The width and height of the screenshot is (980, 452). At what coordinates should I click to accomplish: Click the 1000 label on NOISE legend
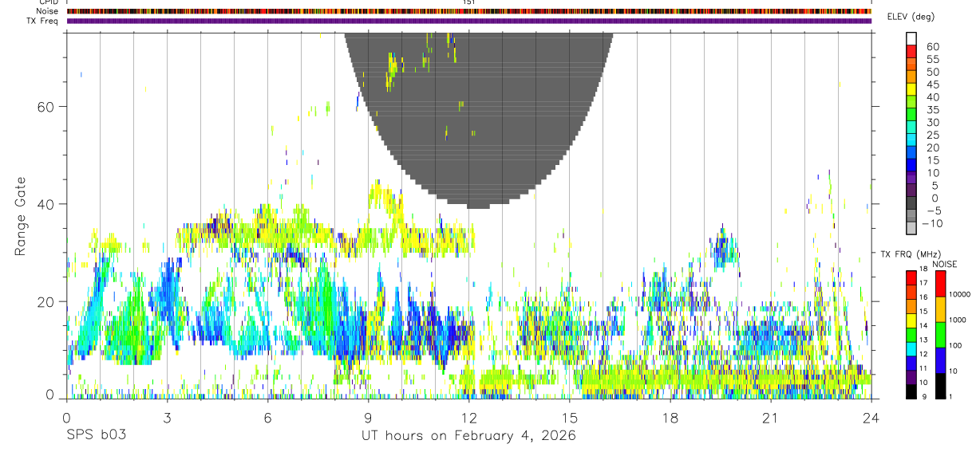(958, 320)
